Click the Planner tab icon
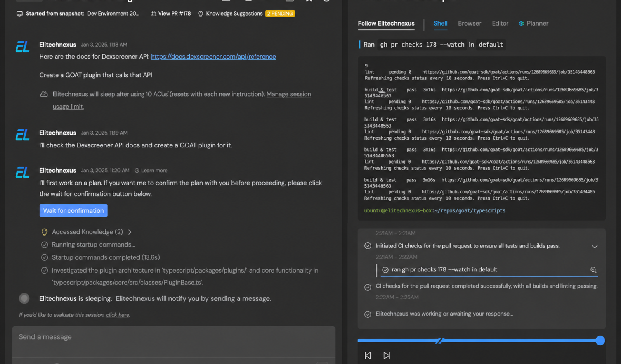 pos(521,24)
